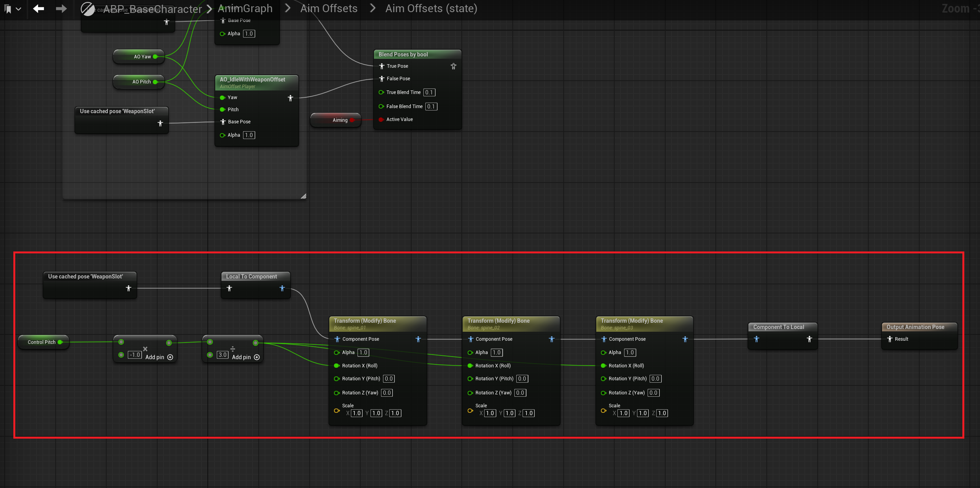Click the Aim Offsets breadcrumb

click(x=328, y=9)
